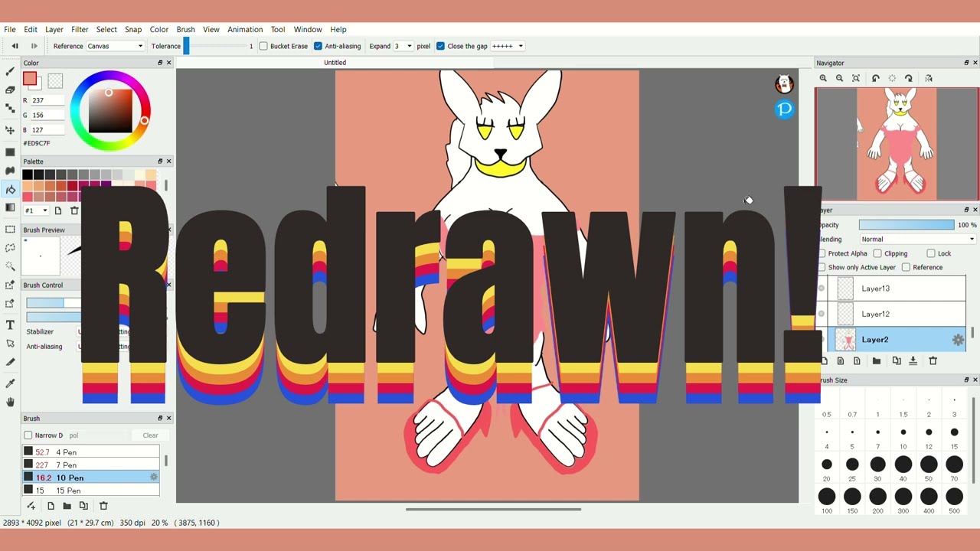
Task: Toggle the Narrow D checkbox in Brush panel
Action: [x=28, y=435]
